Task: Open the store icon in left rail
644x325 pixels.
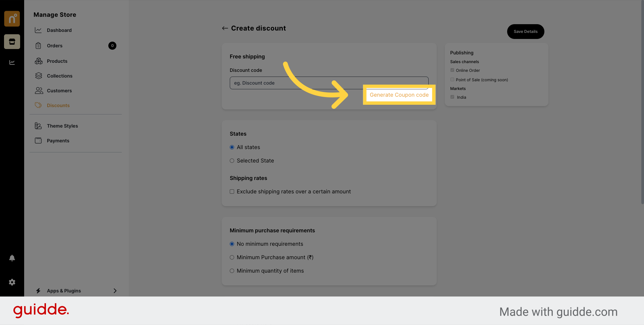Action: click(12, 42)
